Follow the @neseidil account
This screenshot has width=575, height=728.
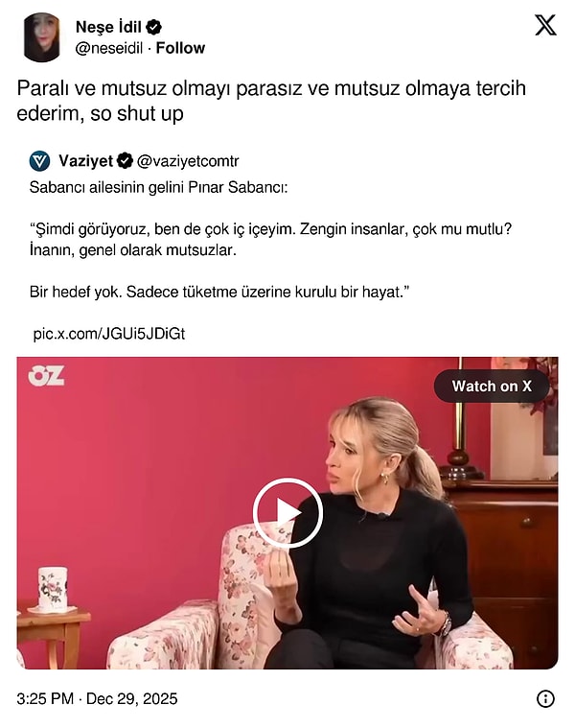point(180,48)
